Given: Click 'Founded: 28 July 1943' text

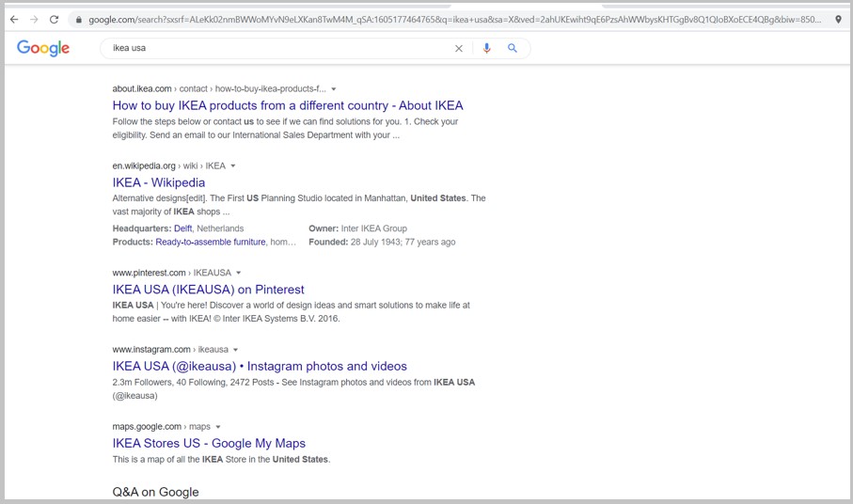Looking at the screenshot, I should pos(355,242).
